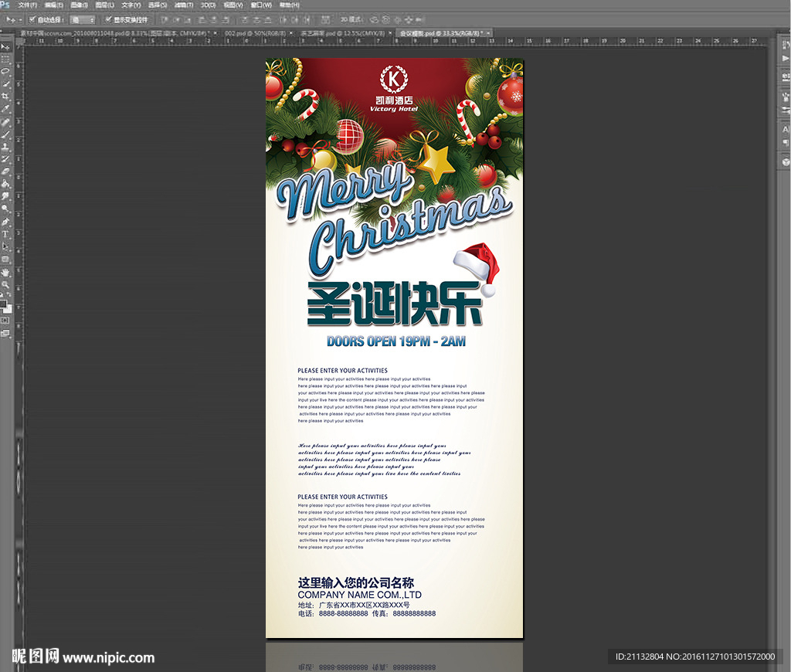Image resolution: width=791 pixels, height=672 pixels.
Task: Select the Brush tool
Action: point(5,134)
